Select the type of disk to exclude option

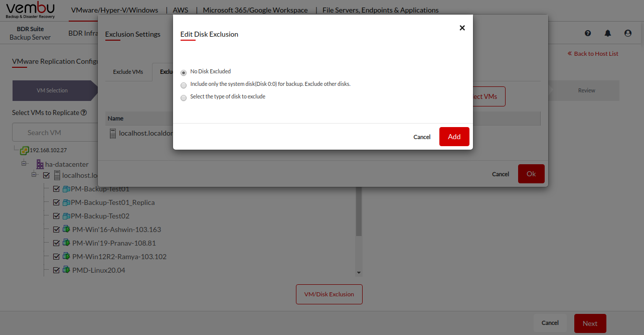click(x=184, y=98)
